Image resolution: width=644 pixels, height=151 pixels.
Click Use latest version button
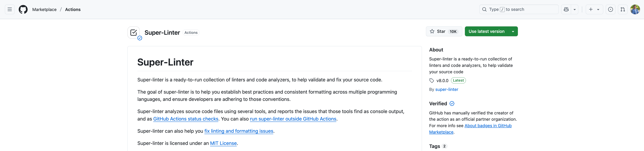pyautogui.click(x=486, y=31)
